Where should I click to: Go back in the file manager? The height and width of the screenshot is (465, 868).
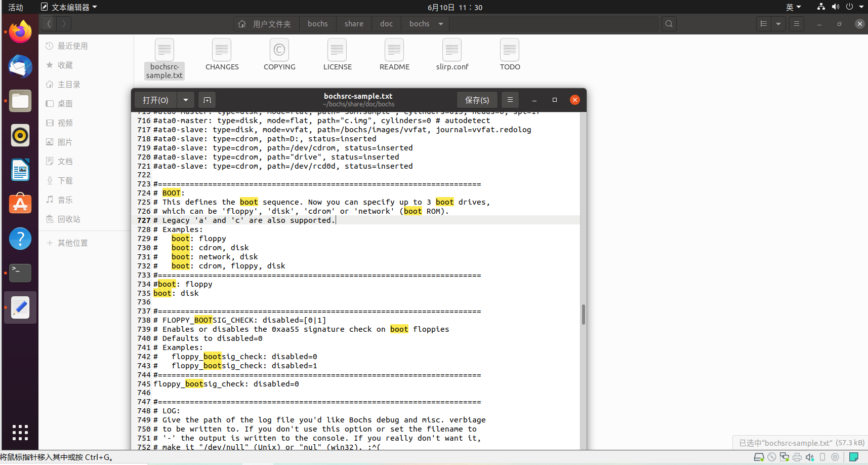pyautogui.click(x=49, y=24)
